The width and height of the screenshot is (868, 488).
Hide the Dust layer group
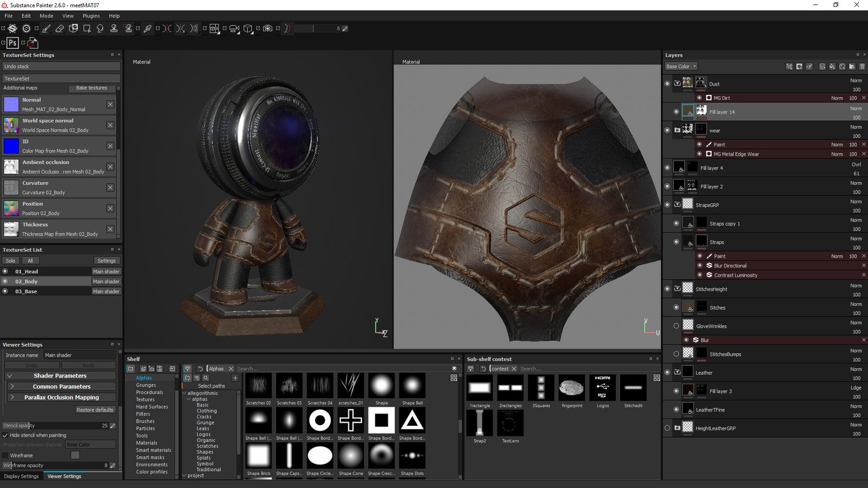[x=667, y=84]
